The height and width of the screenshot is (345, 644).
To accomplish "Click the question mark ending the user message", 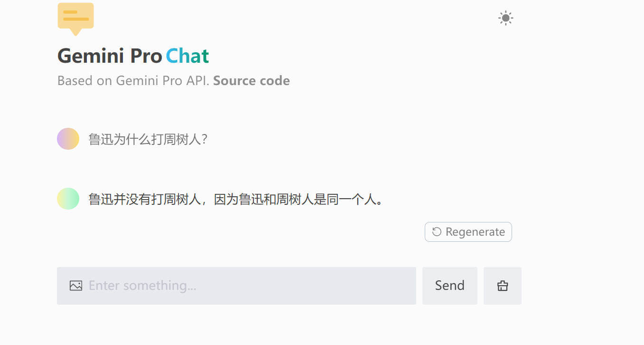I will [x=205, y=140].
